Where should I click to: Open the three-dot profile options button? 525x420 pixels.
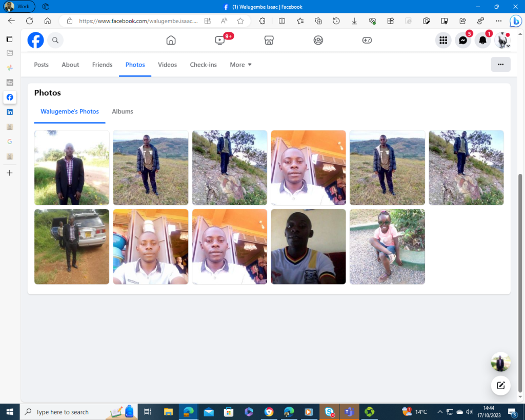pyautogui.click(x=500, y=65)
